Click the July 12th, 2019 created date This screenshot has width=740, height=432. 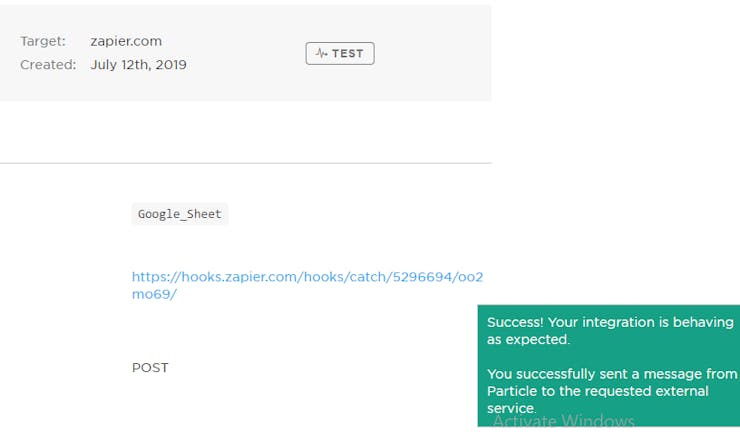(x=138, y=65)
